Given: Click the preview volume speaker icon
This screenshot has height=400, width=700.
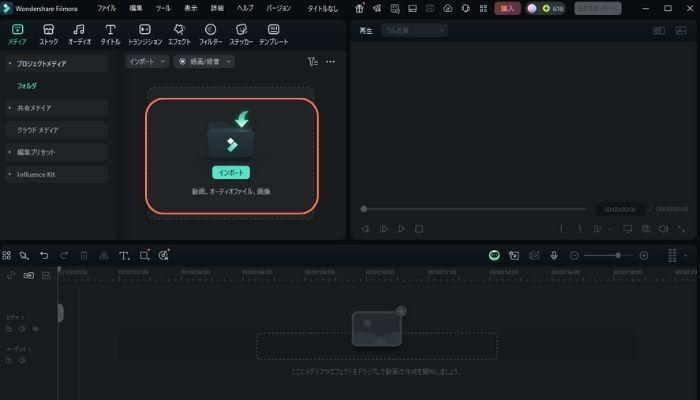Looking at the screenshot, I should pos(663,229).
